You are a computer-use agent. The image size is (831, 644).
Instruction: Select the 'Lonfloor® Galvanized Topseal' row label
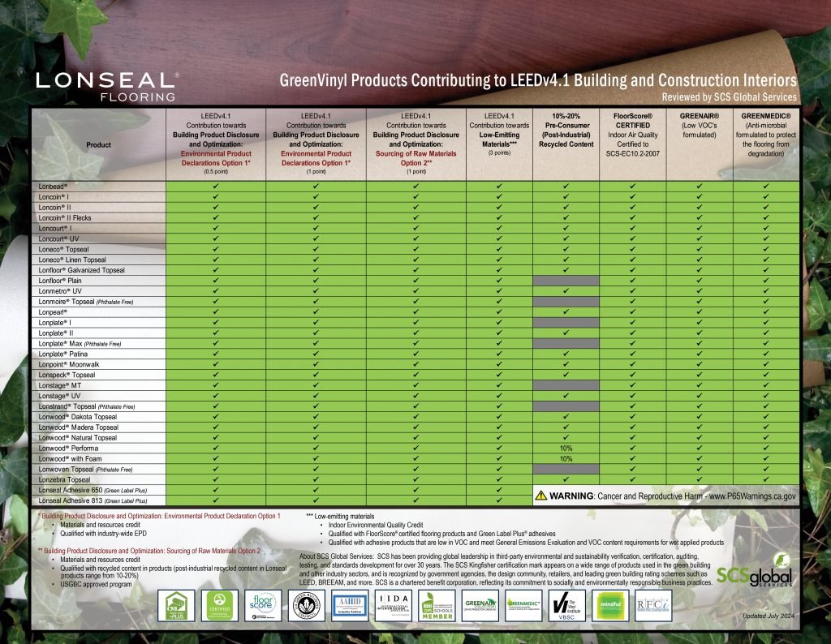[x=82, y=270]
